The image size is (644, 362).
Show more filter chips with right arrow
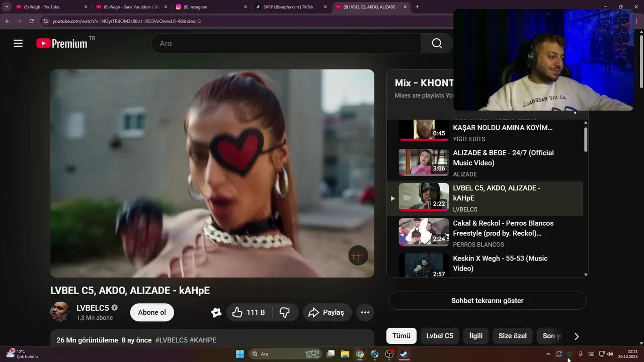click(x=577, y=336)
